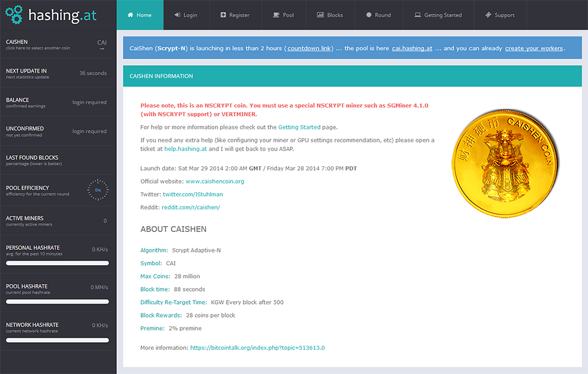Click the create your workers link
This screenshot has height=374, width=588.
pyautogui.click(x=534, y=48)
